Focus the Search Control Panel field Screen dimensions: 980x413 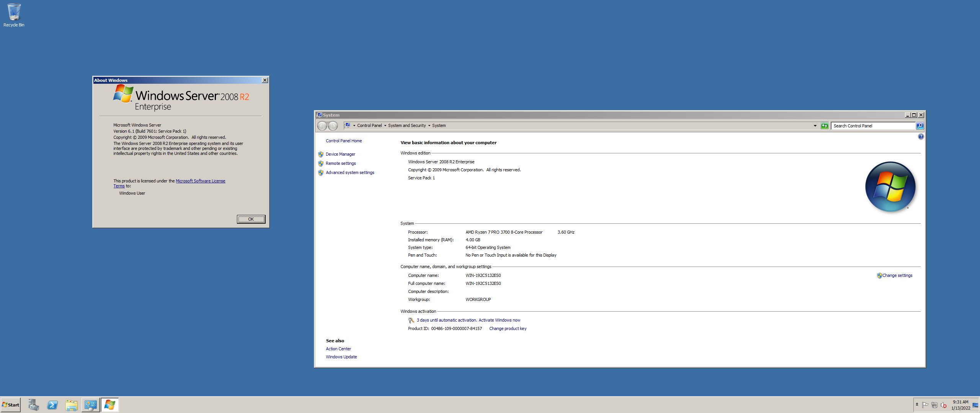873,126
